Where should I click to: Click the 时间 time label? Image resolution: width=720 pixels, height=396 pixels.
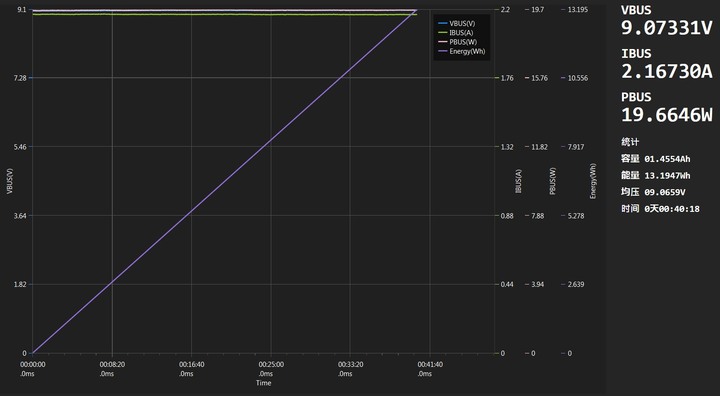630,209
